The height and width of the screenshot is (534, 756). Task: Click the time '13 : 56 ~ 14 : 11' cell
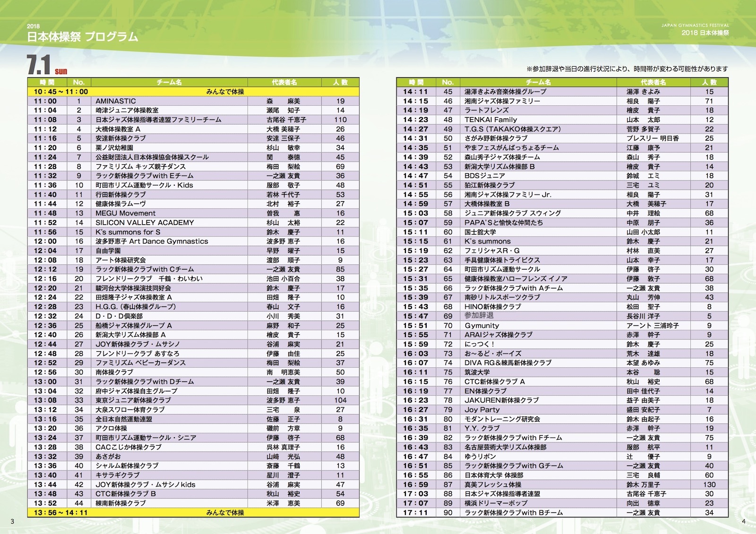pos(60,513)
